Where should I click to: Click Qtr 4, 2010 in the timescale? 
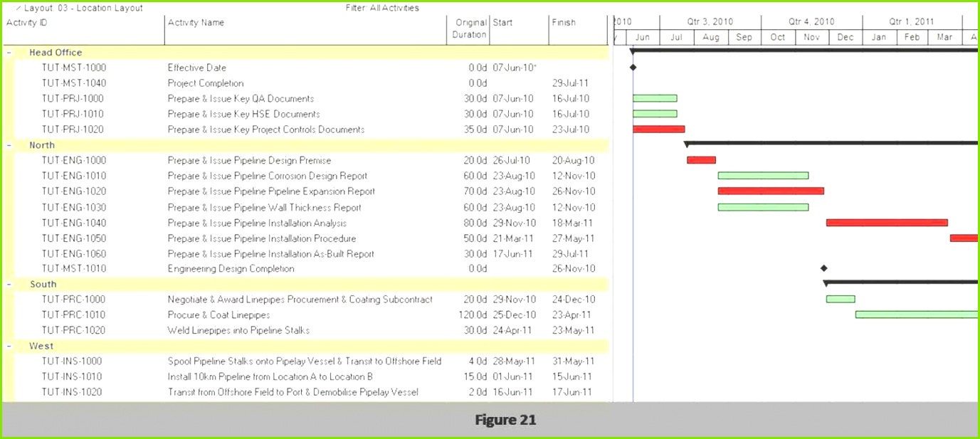(811, 22)
